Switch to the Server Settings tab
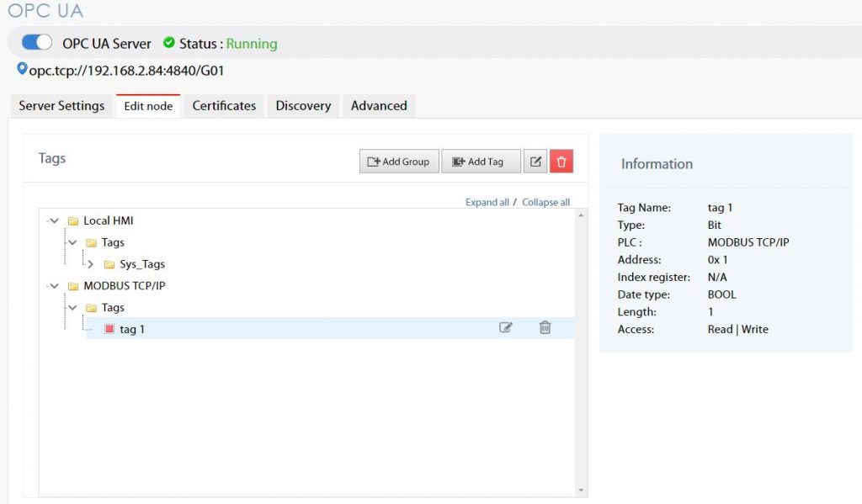The image size is (862, 504). point(61,106)
